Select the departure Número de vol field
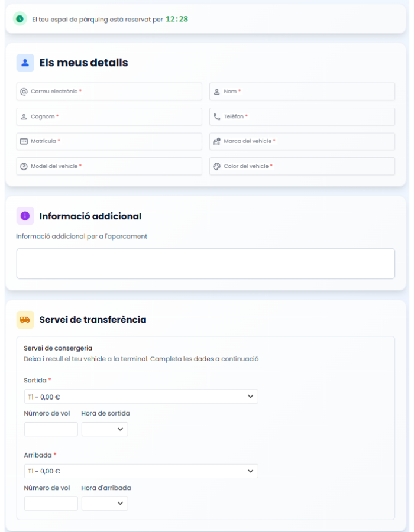Viewport: 414px width, 532px height. click(x=51, y=429)
